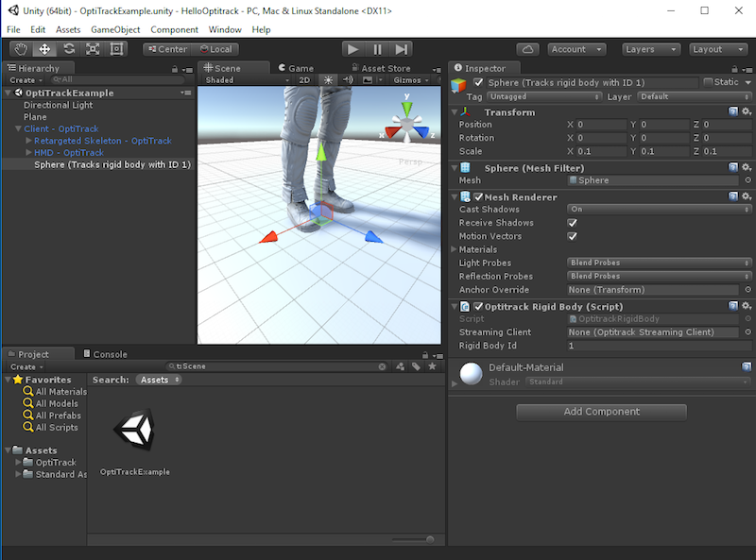
Task: Open Shaded draw mode dropdown
Action: (x=247, y=80)
